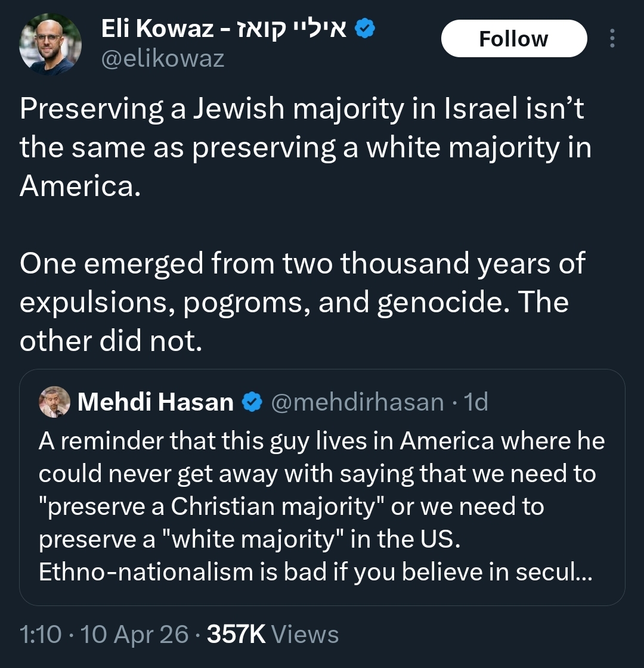Open Mehdi Hasan's small avatar in the quote
This screenshot has height=668, width=644.
tap(54, 402)
